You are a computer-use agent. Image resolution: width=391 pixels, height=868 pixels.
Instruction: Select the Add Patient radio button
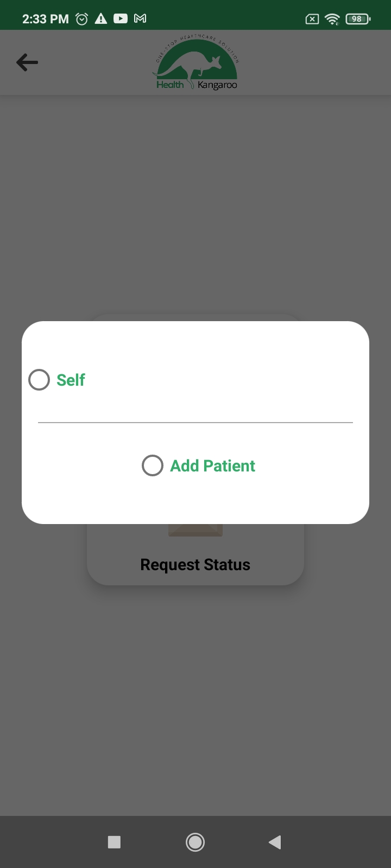(x=153, y=465)
